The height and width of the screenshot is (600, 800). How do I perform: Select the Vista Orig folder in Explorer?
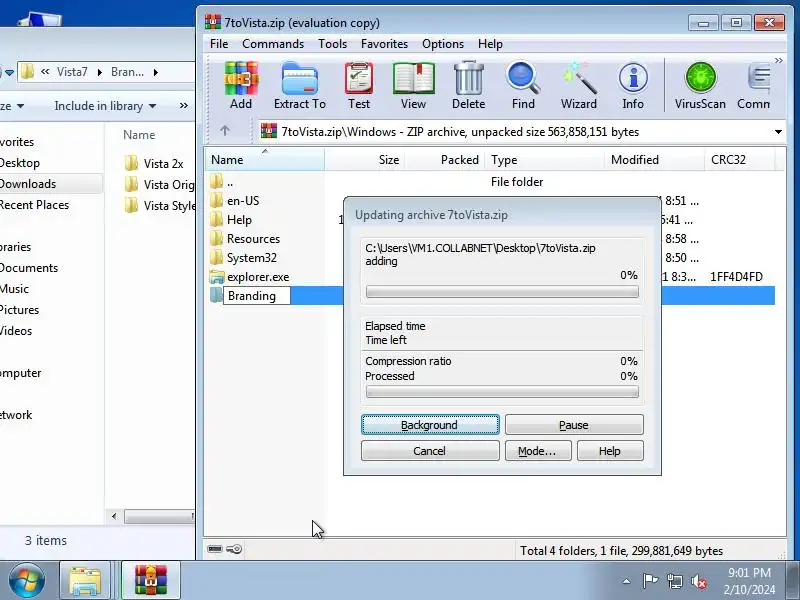159,184
